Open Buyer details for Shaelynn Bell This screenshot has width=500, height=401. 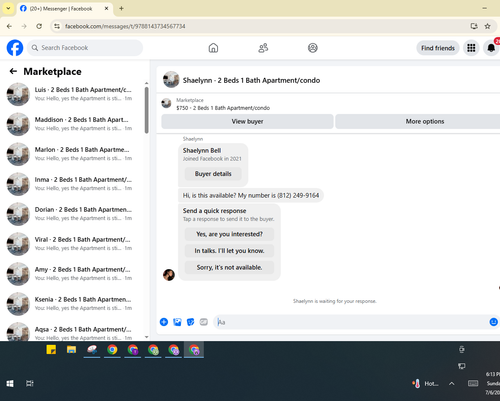[213, 174]
